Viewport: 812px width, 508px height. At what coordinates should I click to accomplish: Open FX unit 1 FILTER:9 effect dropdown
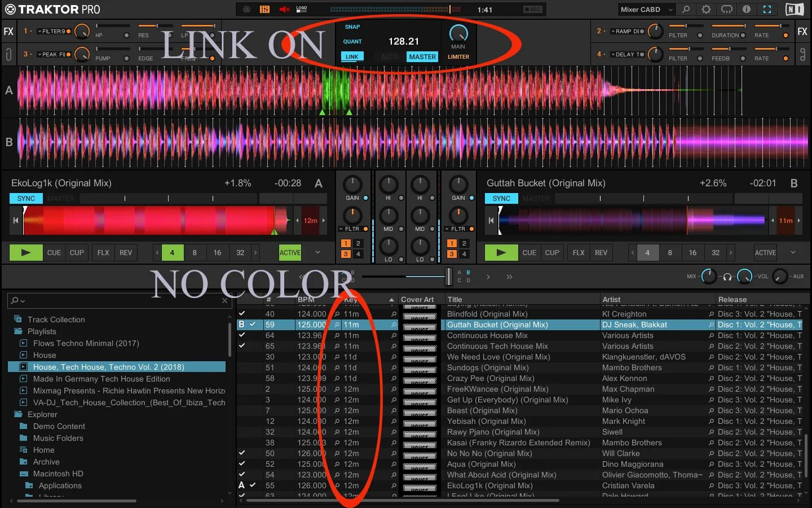(53, 31)
